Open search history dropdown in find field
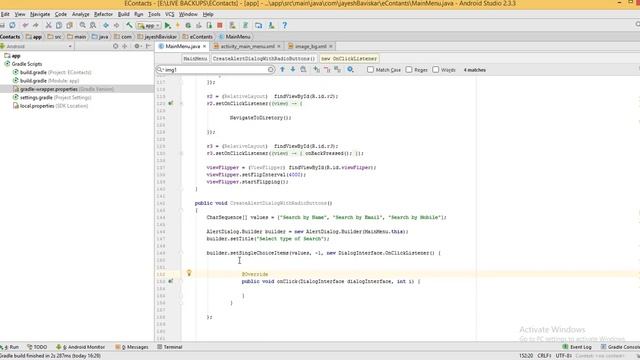 coord(160,70)
